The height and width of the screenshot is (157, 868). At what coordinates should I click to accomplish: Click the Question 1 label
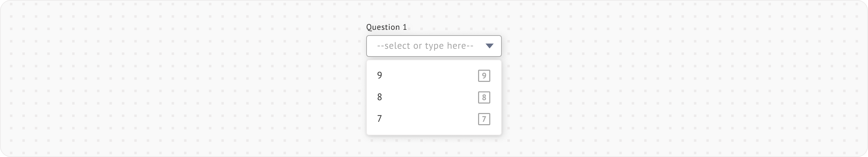tap(387, 27)
